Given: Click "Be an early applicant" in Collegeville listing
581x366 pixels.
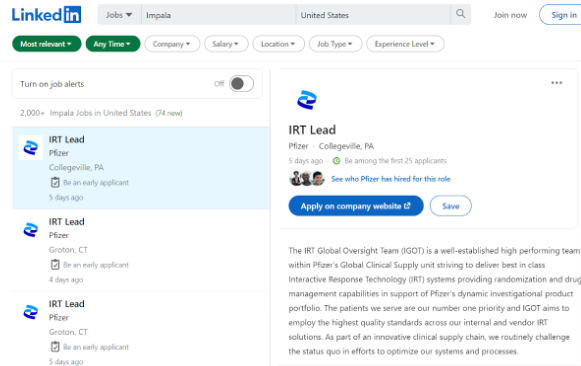Looking at the screenshot, I should pyautogui.click(x=96, y=182).
